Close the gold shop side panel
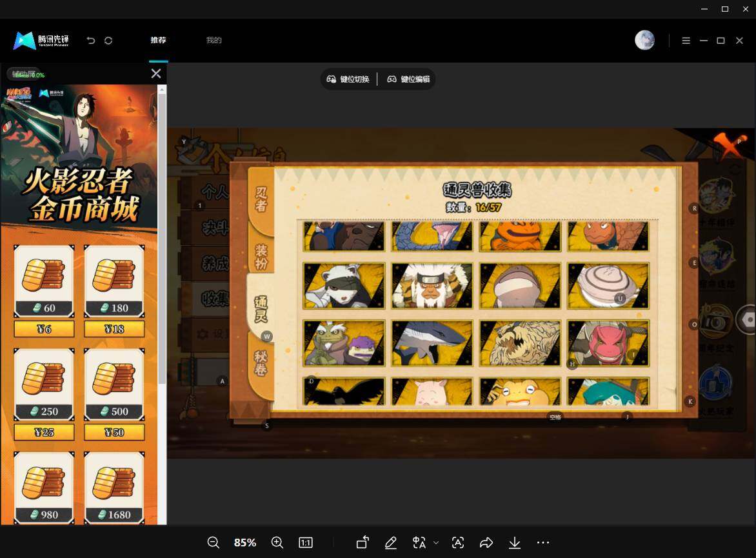Image resolution: width=756 pixels, height=558 pixels. [x=155, y=74]
